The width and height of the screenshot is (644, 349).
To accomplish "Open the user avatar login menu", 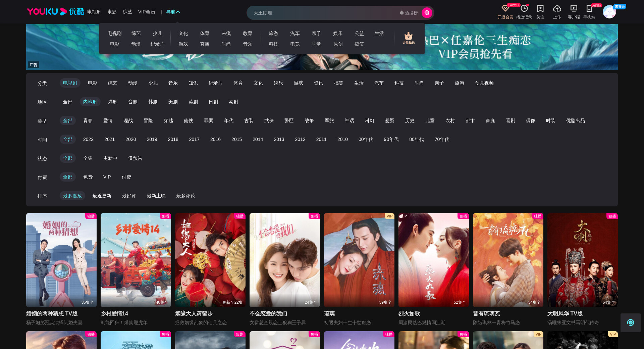I will click(609, 12).
